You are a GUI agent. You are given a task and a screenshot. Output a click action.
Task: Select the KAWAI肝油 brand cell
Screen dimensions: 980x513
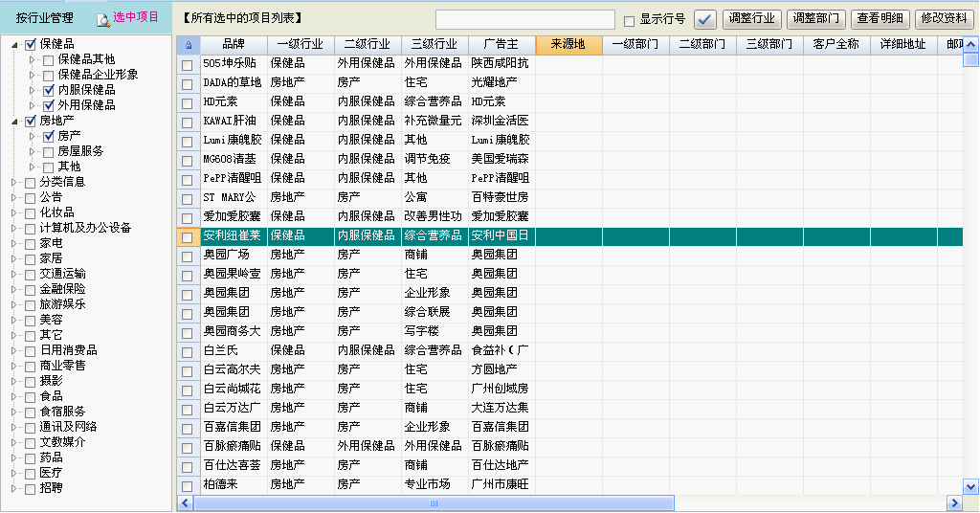pos(234,122)
